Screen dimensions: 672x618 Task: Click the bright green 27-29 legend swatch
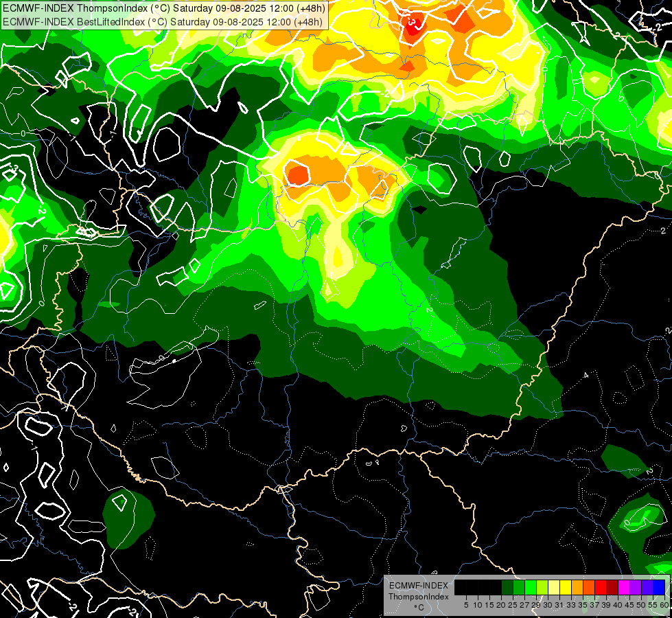[531, 587]
